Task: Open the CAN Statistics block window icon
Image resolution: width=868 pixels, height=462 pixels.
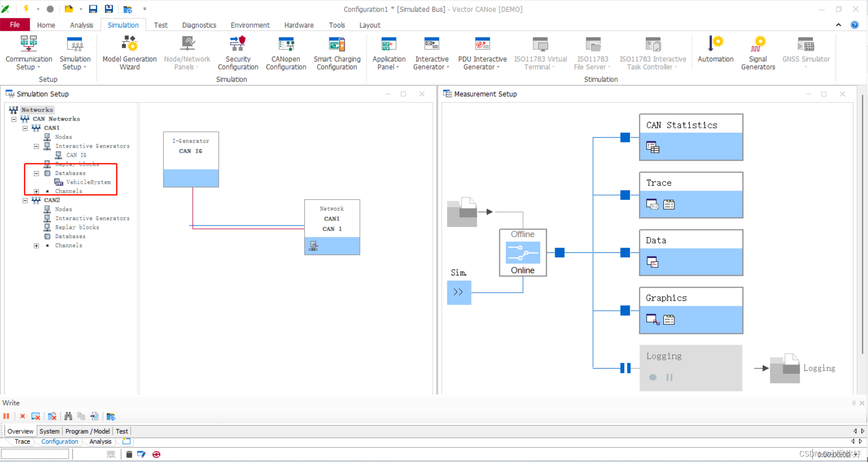Action: click(653, 147)
